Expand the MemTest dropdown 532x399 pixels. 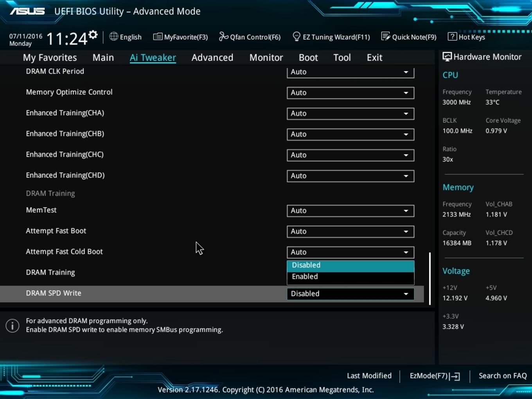(350, 210)
